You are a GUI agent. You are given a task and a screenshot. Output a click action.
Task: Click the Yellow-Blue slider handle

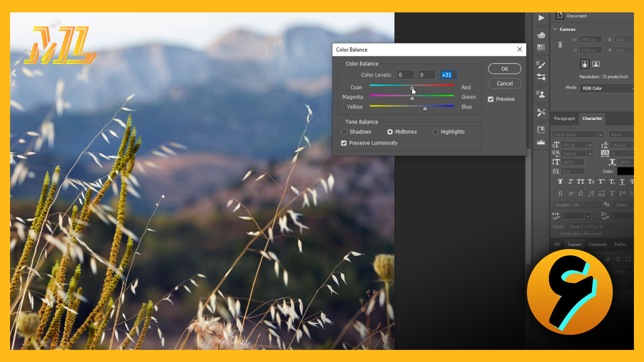(425, 108)
